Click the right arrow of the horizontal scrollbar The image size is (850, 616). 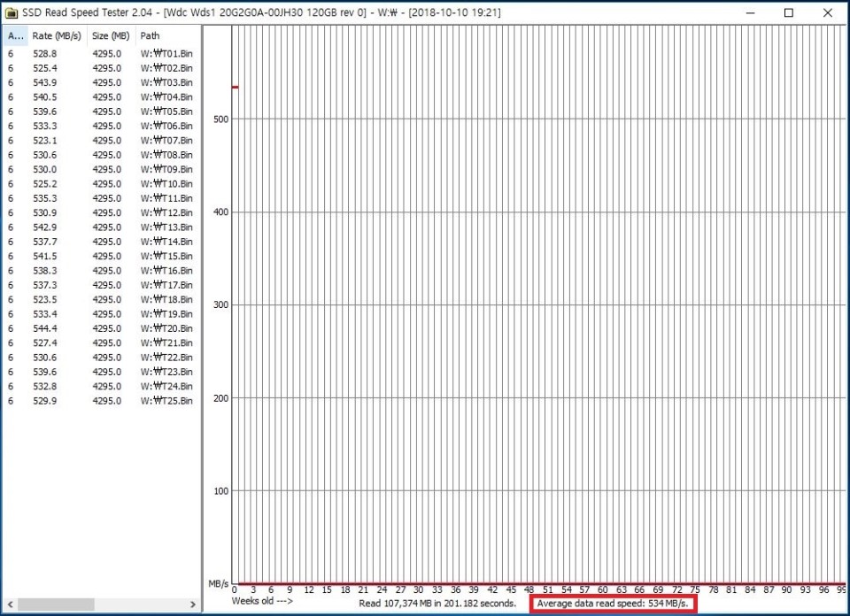coord(193,604)
